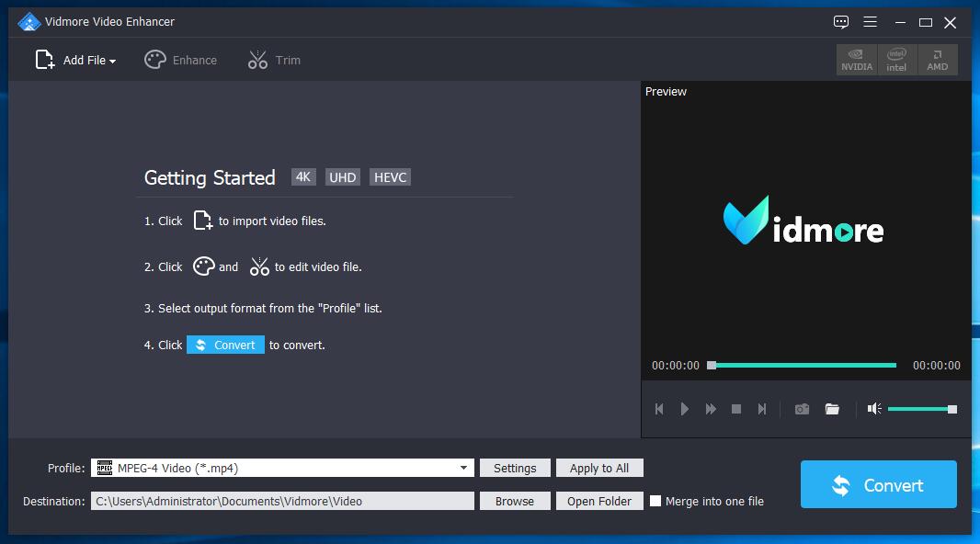Click the scissors icon in step 2

click(259, 266)
